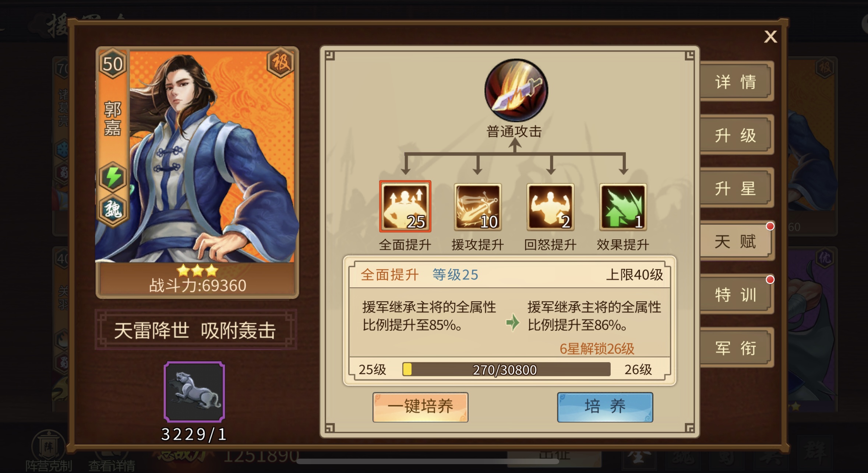
Task: Select the 回怒提升 skill icon
Action: coord(550,207)
